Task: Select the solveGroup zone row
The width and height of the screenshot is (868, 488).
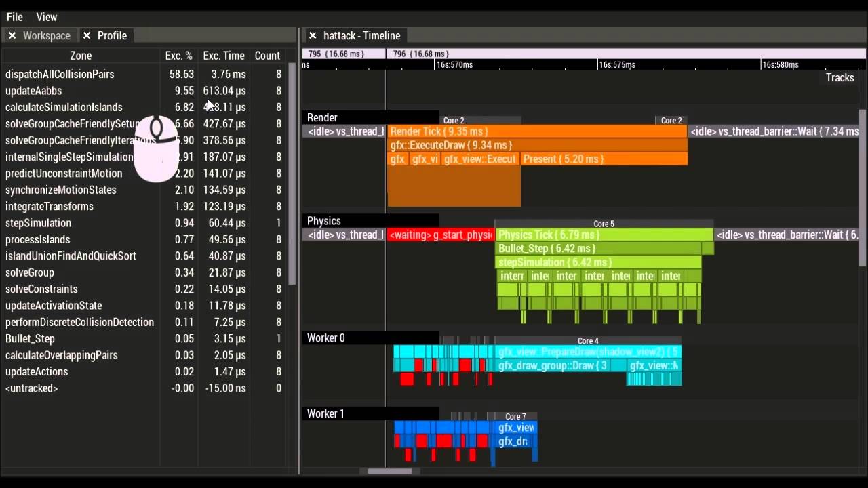Action: 144,272
